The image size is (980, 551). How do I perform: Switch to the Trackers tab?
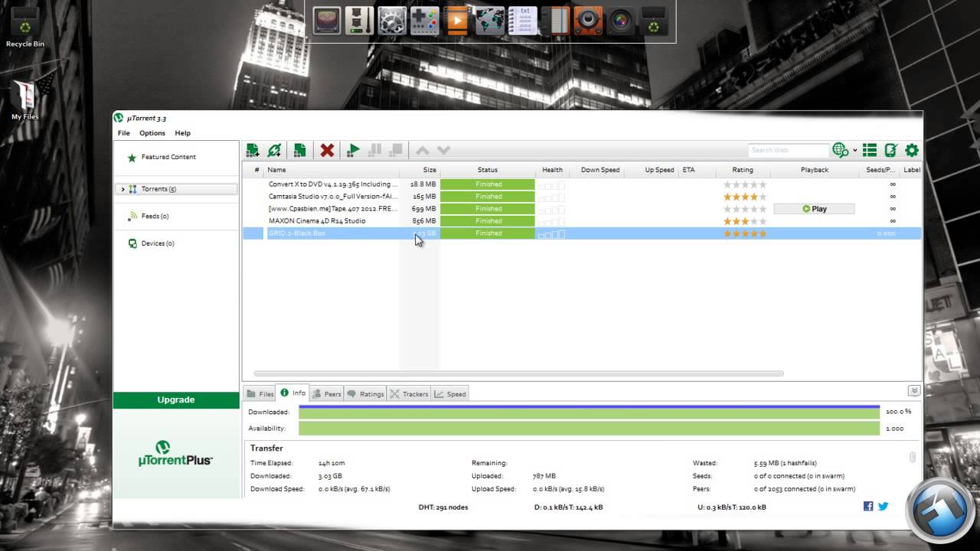point(409,394)
